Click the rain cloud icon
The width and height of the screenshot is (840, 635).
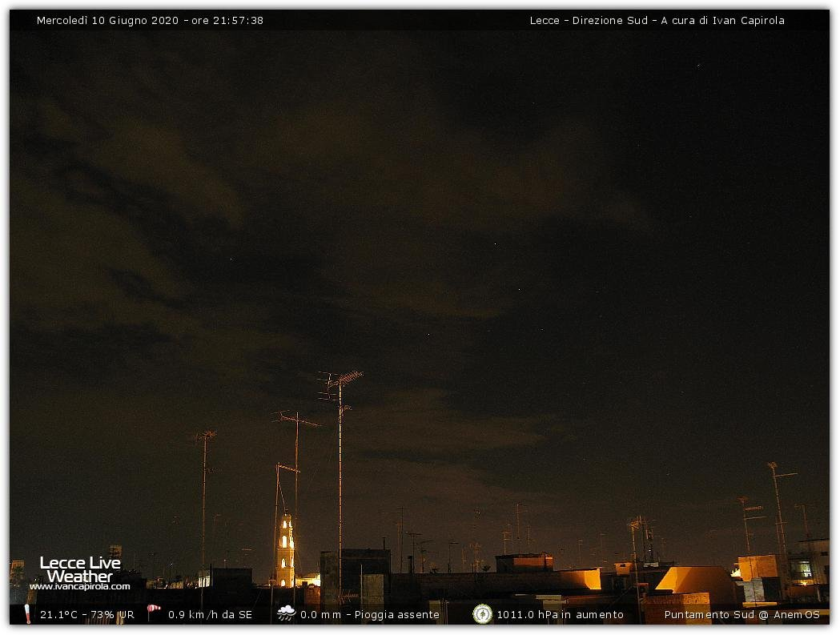pos(286,613)
